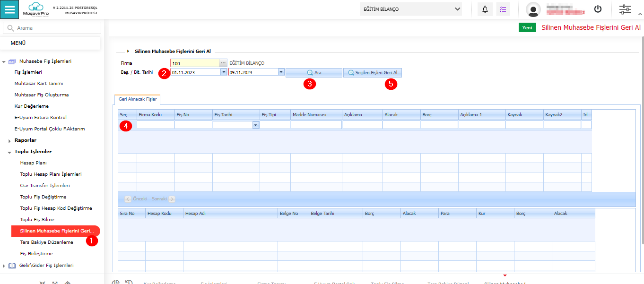The height and width of the screenshot is (284, 644).
Task: Click the power logout icon
Action: [598, 9]
